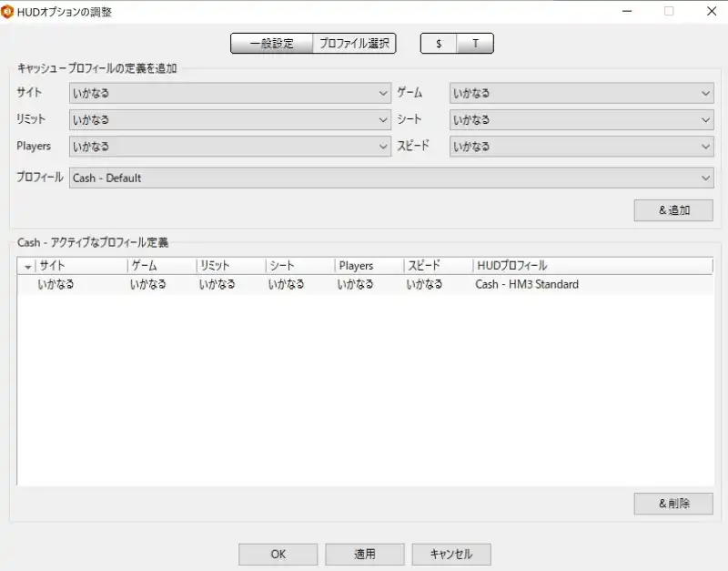The image size is (728, 571).
Task: Select the $ cash toggle
Action: (x=439, y=44)
